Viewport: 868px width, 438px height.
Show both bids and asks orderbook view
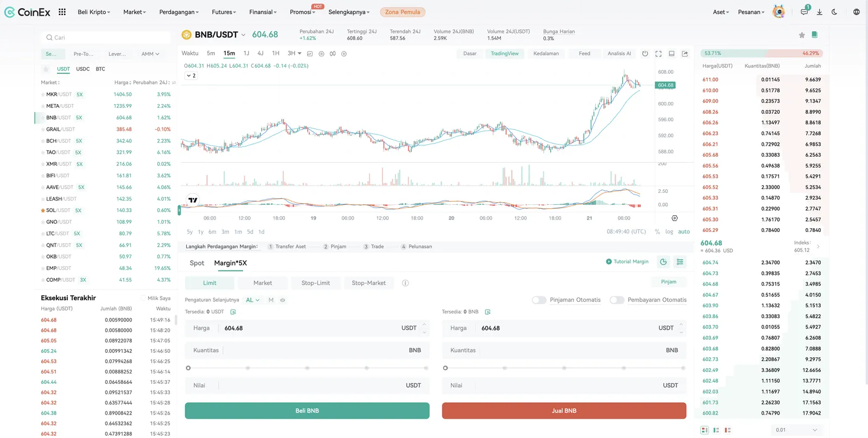pyautogui.click(x=704, y=430)
